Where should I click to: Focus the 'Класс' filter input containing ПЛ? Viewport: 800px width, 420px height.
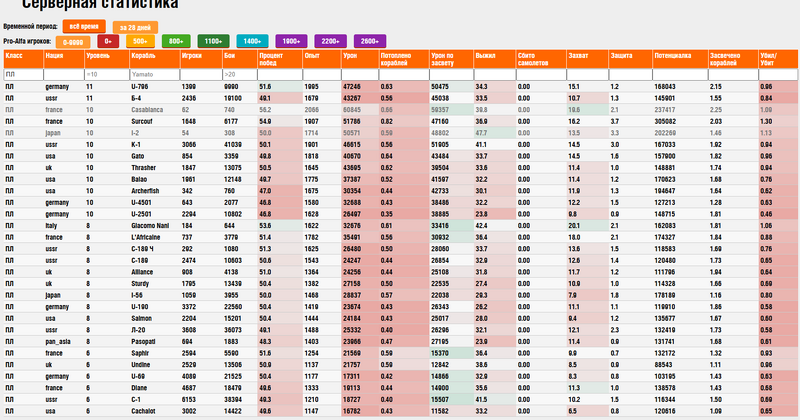(22, 74)
